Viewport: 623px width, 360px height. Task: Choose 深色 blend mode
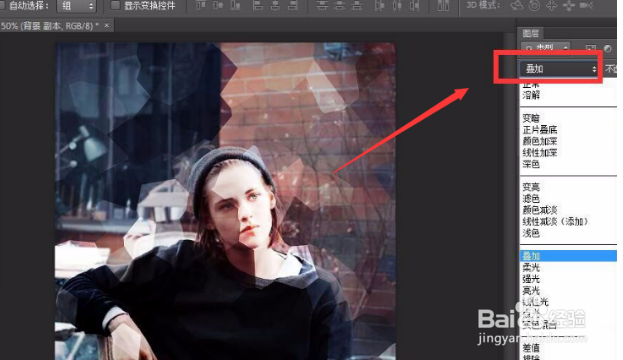click(531, 164)
